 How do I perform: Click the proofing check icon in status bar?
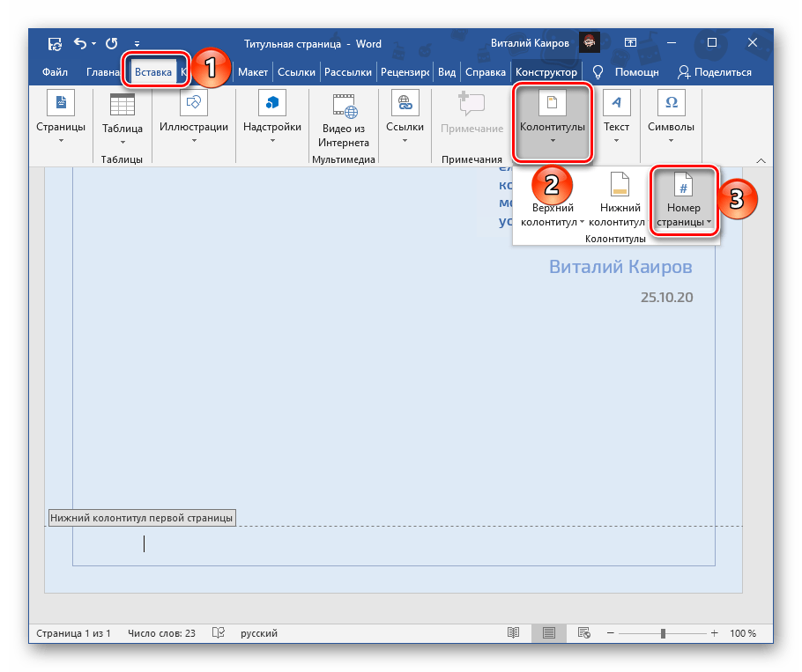click(219, 633)
